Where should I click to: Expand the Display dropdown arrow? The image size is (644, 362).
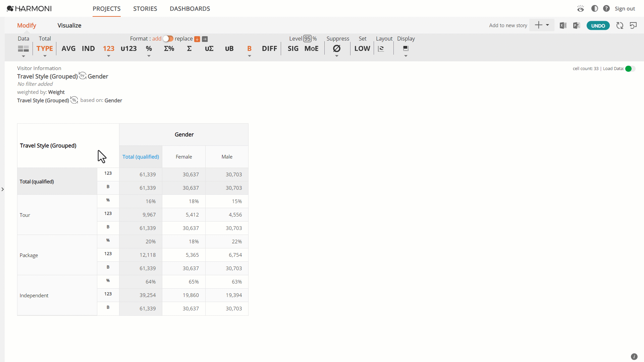[406, 56]
